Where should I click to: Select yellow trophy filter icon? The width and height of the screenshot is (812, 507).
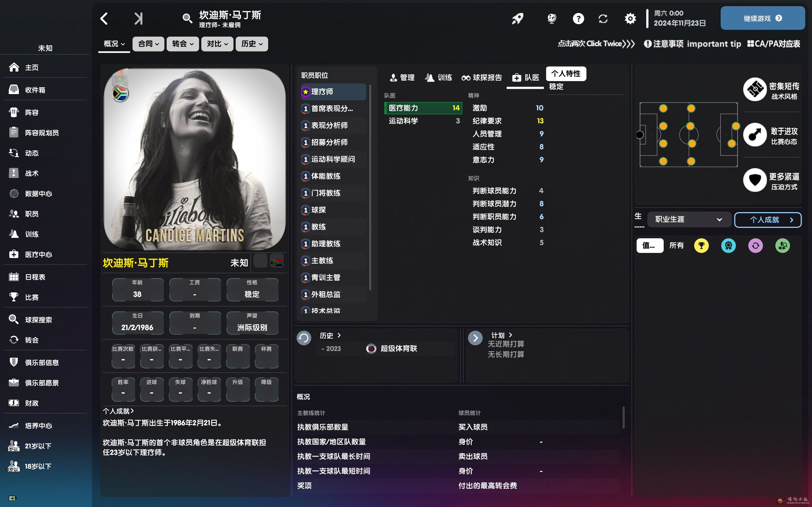(701, 245)
